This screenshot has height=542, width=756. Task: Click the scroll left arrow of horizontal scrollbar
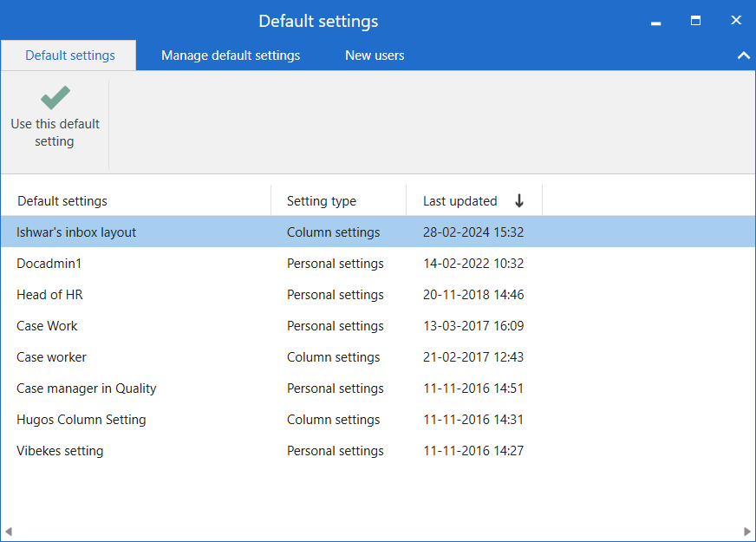(8, 532)
